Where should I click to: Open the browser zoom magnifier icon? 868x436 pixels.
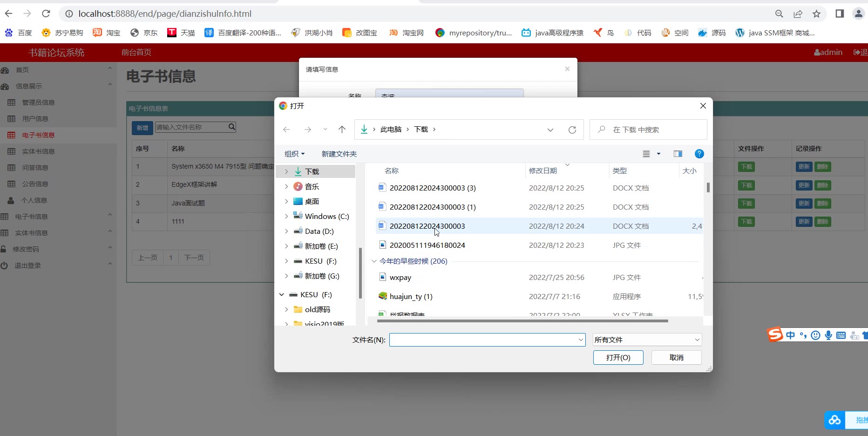(779, 14)
